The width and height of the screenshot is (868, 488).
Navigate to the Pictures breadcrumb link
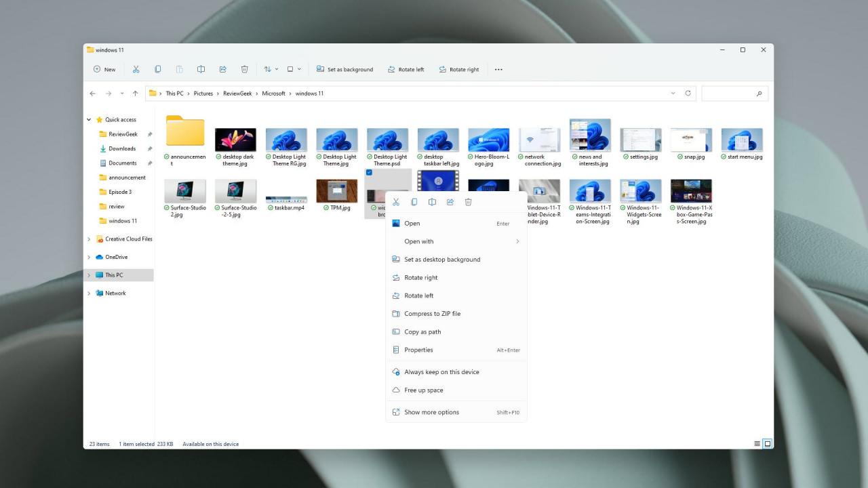(203, 93)
